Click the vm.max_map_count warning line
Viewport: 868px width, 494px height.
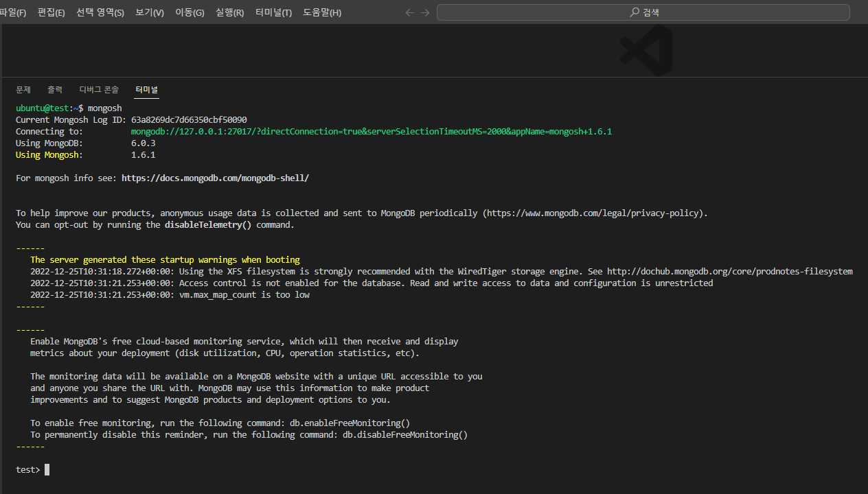[x=170, y=294]
